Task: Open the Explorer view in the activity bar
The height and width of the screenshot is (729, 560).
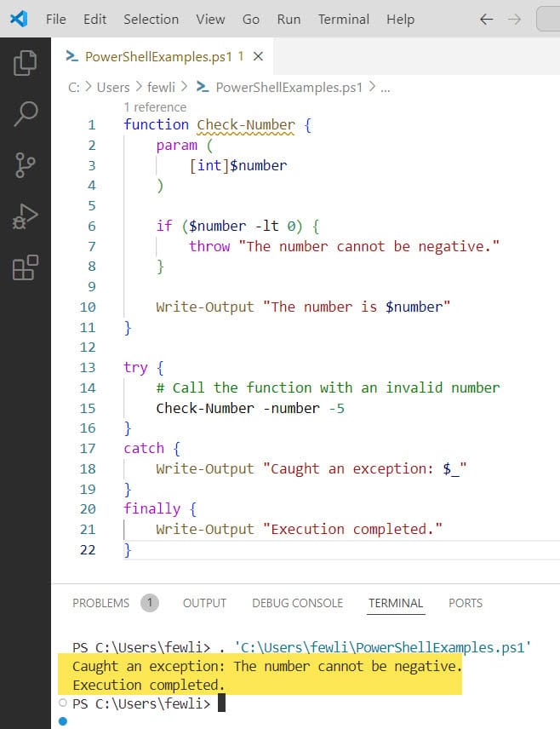Action: click(25, 63)
